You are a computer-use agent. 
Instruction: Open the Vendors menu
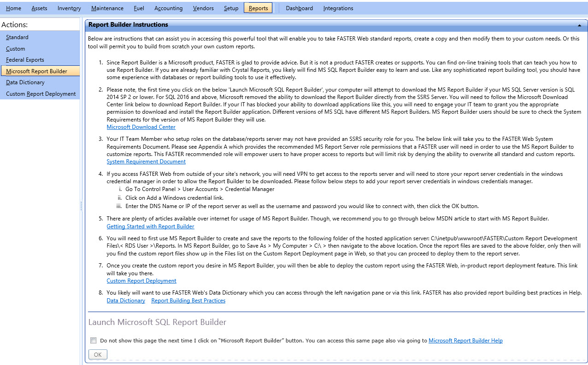(203, 8)
